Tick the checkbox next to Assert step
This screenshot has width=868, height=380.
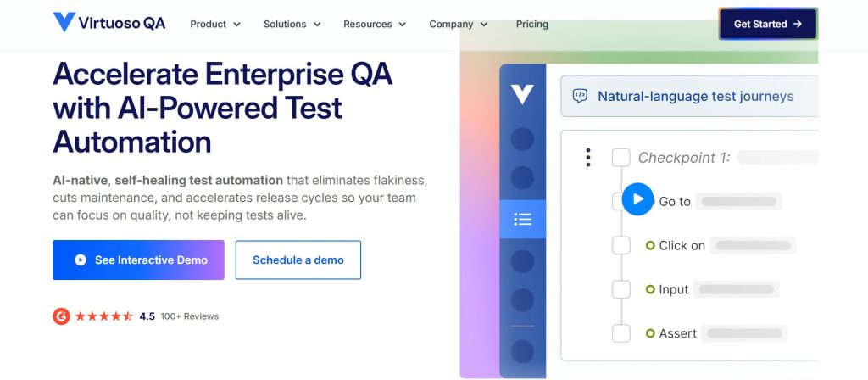[x=621, y=332]
